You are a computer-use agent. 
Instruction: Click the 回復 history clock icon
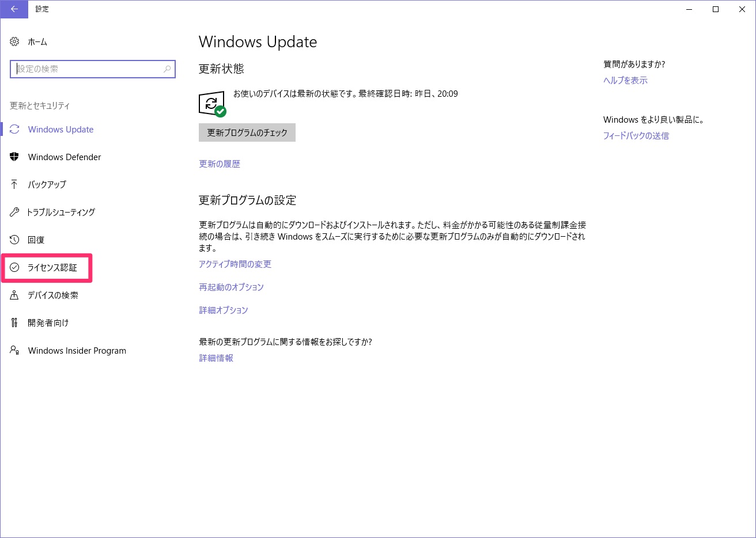(x=14, y=240)
